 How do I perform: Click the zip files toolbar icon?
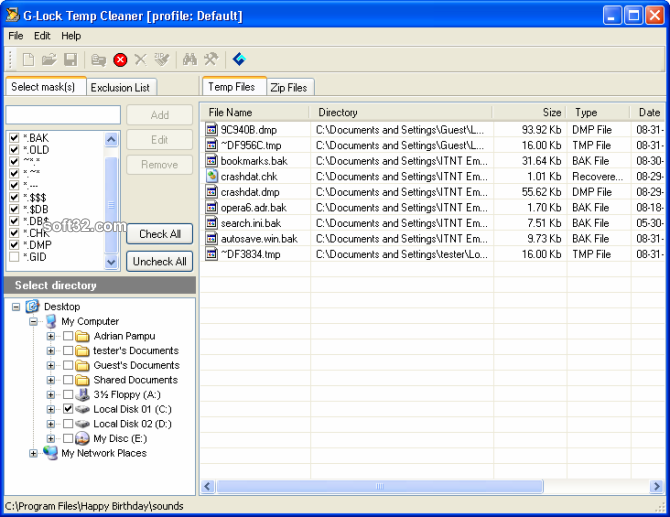[162, 59]
